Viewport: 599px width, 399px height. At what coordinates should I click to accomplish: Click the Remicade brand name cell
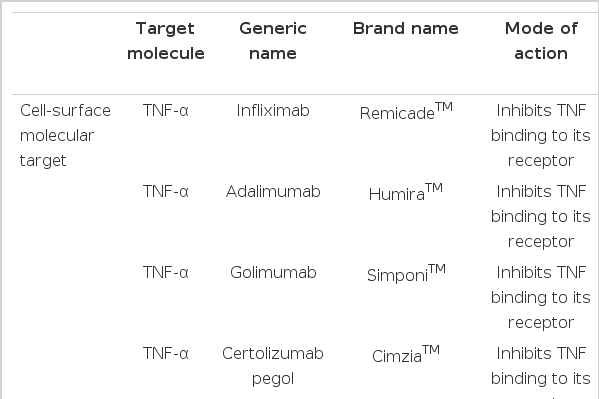406,112
